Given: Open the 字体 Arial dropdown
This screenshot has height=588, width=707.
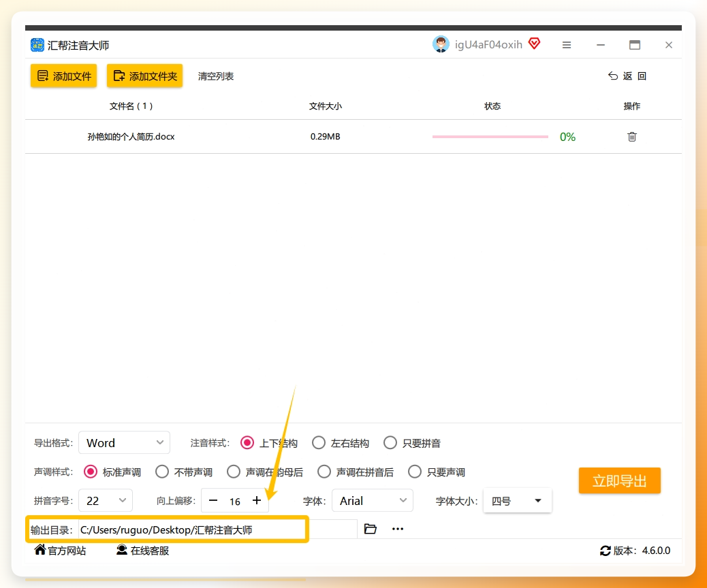Looking at the screenshot, I should [x=373, y=501].
